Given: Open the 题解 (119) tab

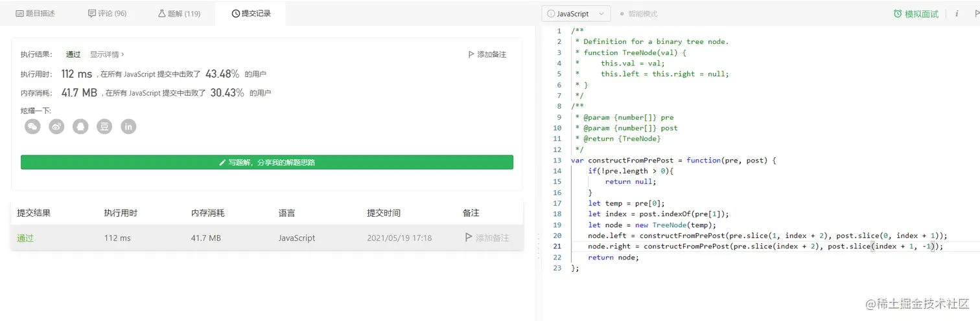Looking at the screenshot, I should pos(179,14).
